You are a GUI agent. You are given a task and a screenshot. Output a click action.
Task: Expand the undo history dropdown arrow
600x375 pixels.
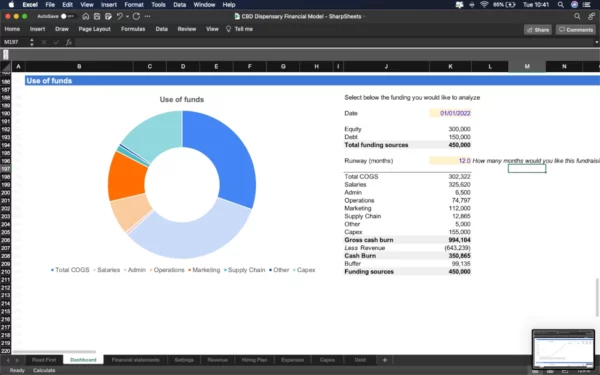pyautogui.click(x=127, y=16)
